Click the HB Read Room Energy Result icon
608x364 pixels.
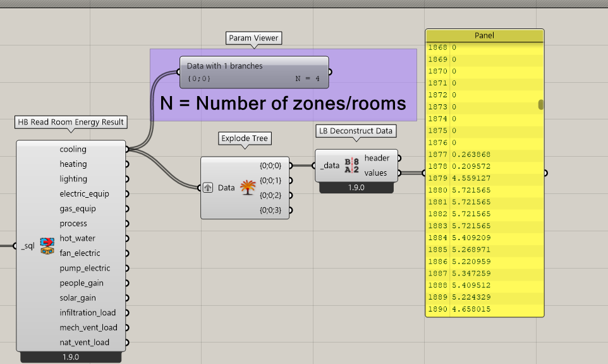[47, 246]
